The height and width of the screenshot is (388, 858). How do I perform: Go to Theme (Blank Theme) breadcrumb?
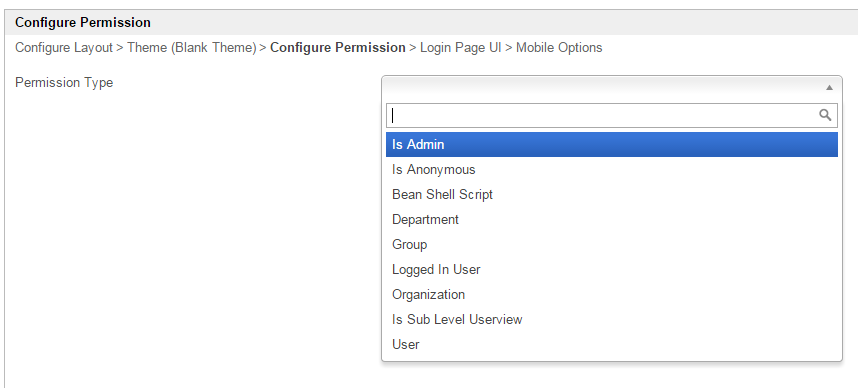point(192,48)
